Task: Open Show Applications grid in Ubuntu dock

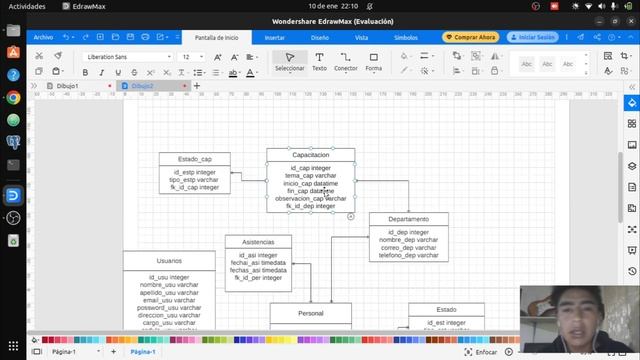Action: tap(13, 346)
